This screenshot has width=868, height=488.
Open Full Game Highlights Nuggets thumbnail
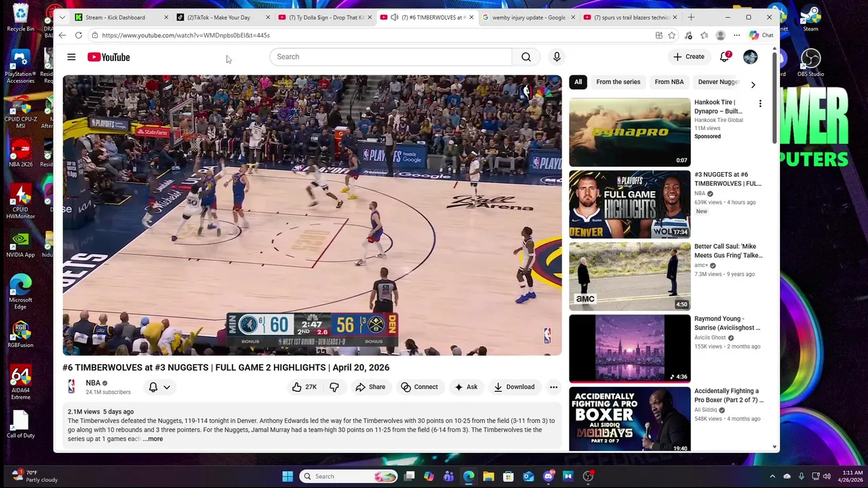point(629,204)
